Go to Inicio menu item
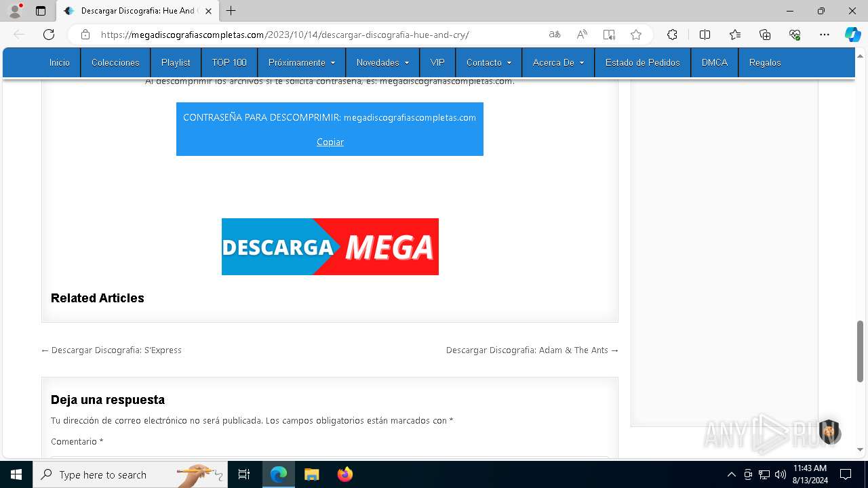This screenshot has height=488, width=868. click(60, 62)
